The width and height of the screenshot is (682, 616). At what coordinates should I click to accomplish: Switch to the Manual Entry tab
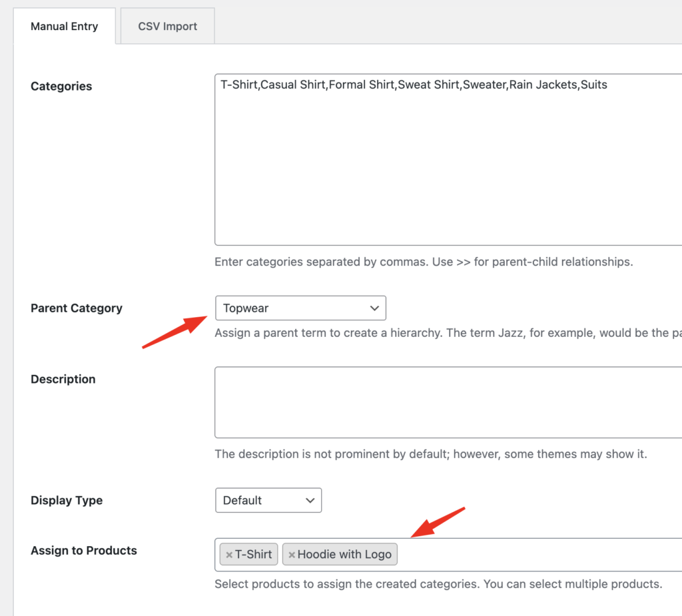click(x=65, y=26)
